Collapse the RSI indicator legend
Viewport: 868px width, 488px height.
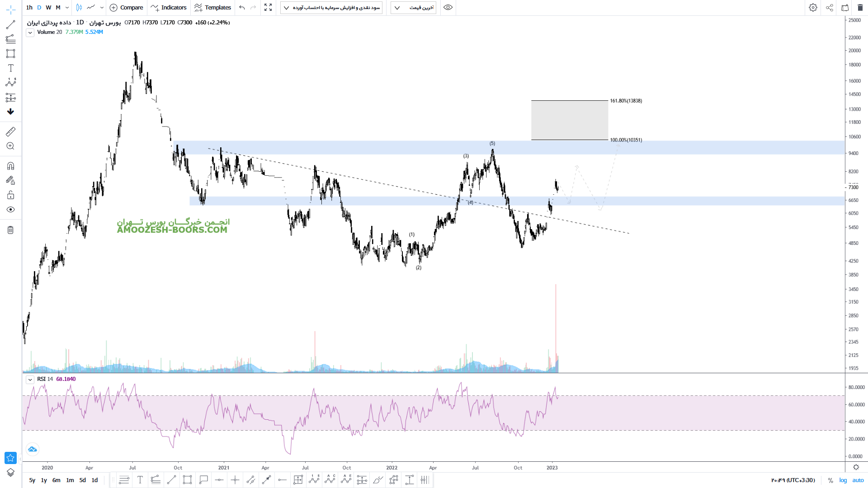point(30,380)
